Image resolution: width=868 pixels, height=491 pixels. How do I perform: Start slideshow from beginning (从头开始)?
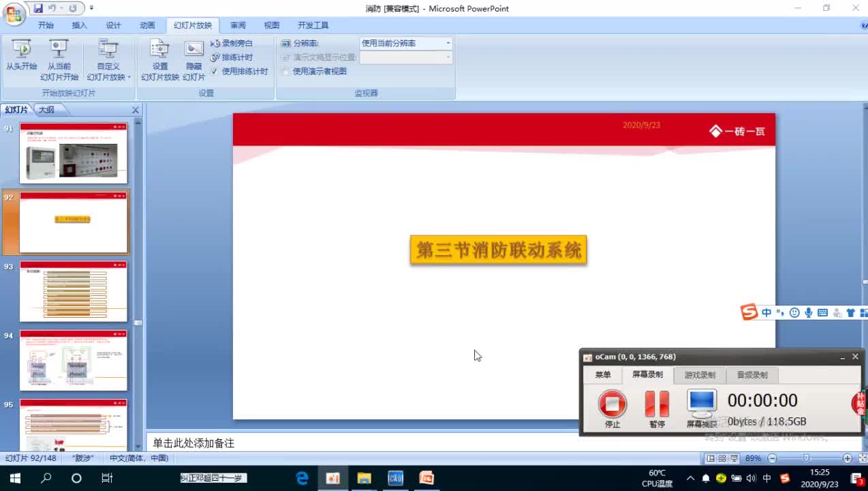(x=21, y=55)
